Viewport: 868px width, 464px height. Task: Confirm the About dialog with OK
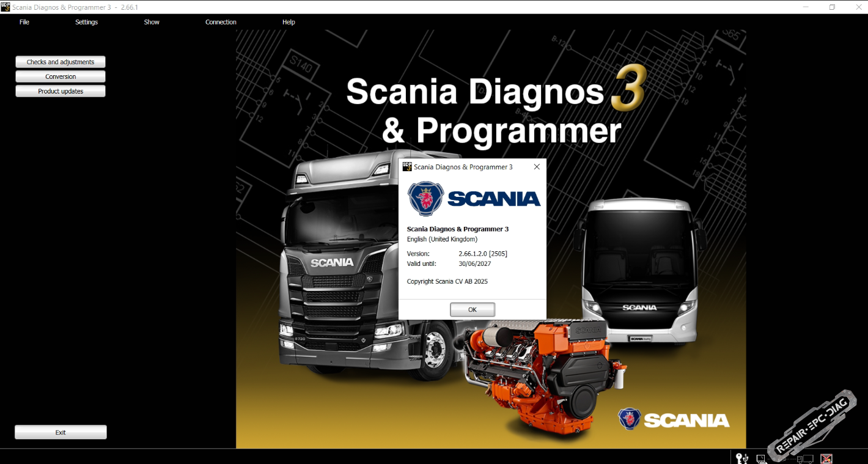tap(473, 310)
